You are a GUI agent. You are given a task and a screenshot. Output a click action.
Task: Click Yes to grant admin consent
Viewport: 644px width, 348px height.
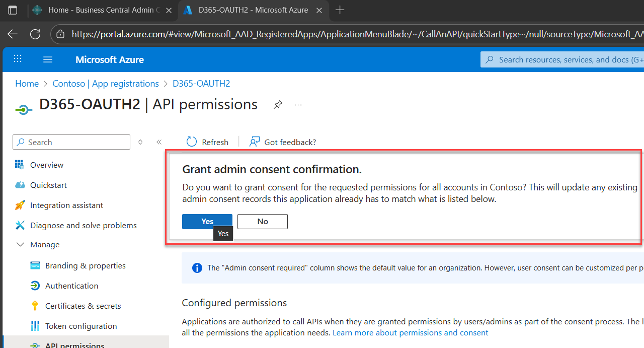207,222
